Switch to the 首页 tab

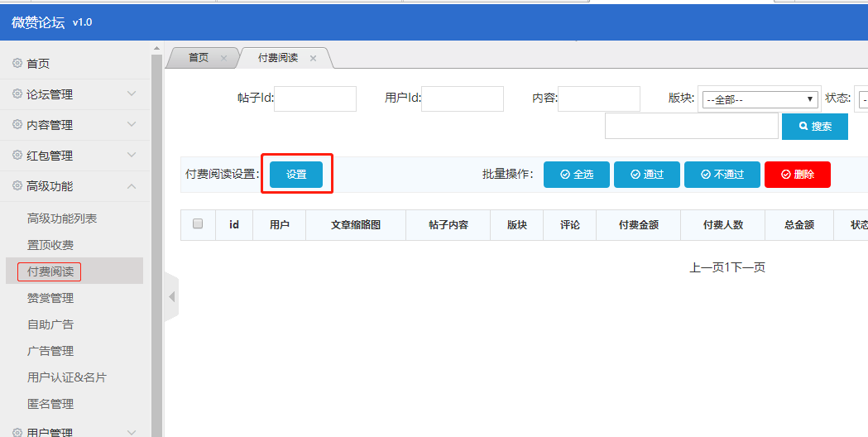click(199, 58)
